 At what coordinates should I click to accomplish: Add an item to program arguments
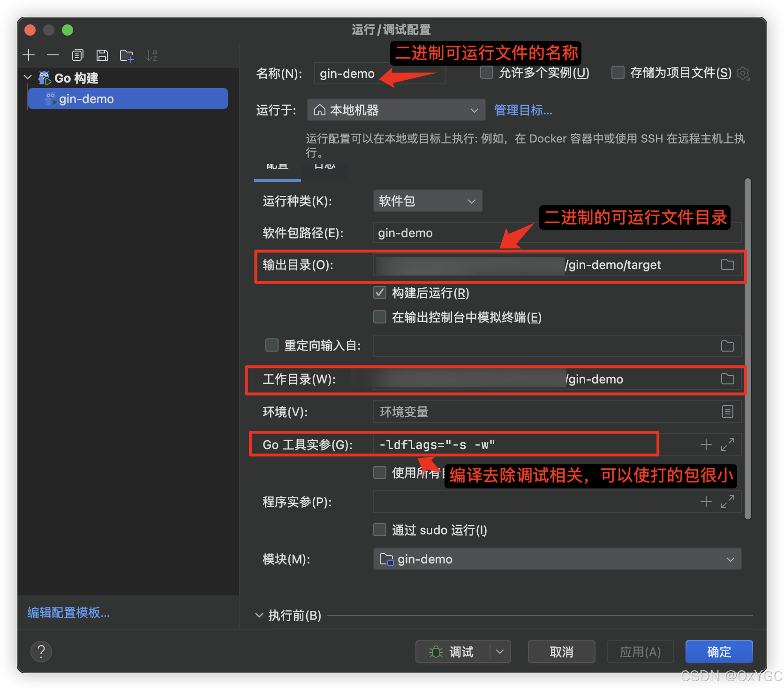[706, 502]
